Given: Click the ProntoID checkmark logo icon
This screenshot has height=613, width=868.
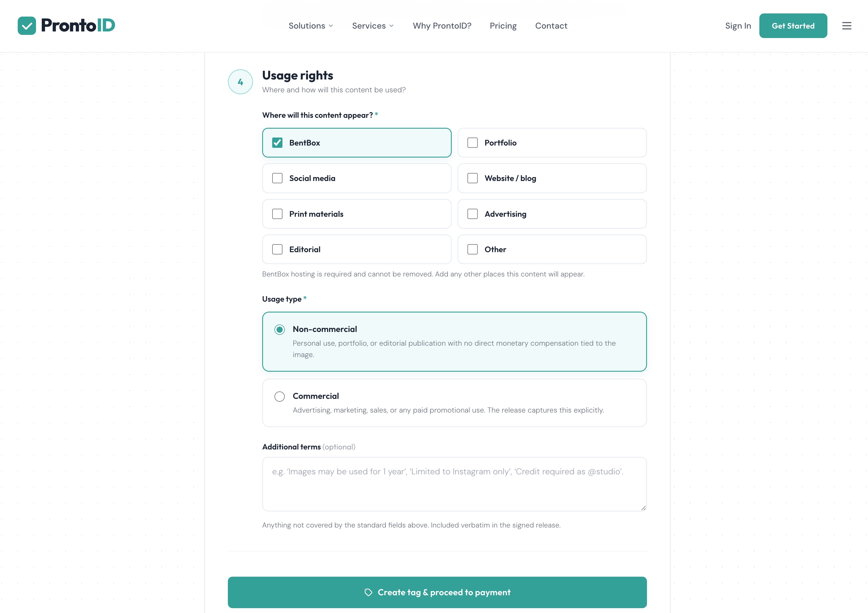Looking at the screenshot, I should (27, 26).
